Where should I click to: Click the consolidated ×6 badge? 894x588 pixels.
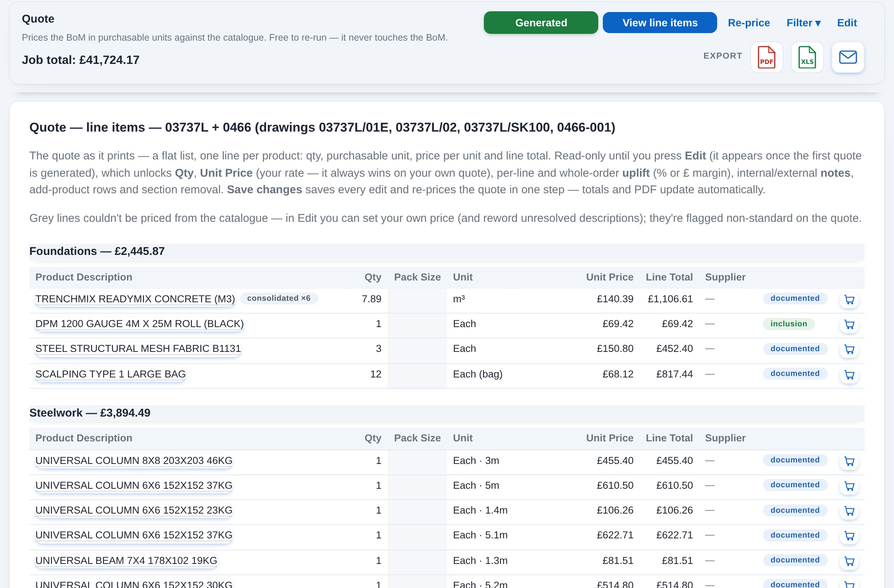(279, 298)
